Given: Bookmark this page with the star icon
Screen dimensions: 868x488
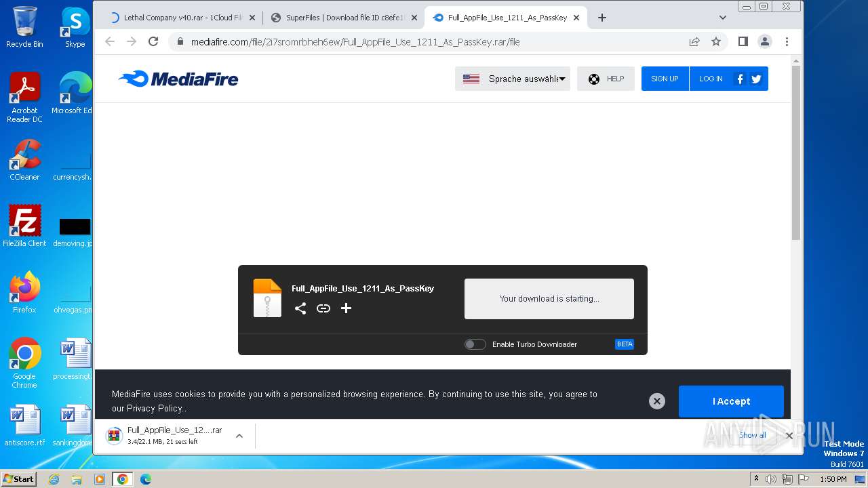Looking at the screenshot, I should click(x=716, y=41).
